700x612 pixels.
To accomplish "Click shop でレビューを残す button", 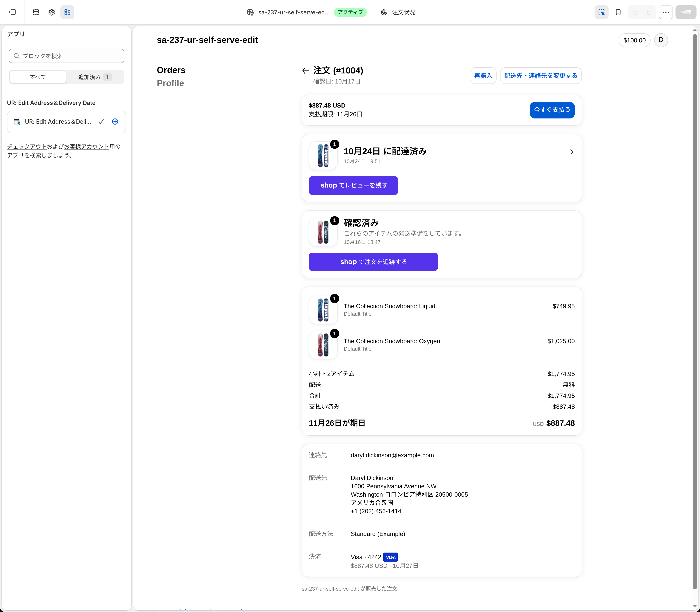I will (353, 185).
